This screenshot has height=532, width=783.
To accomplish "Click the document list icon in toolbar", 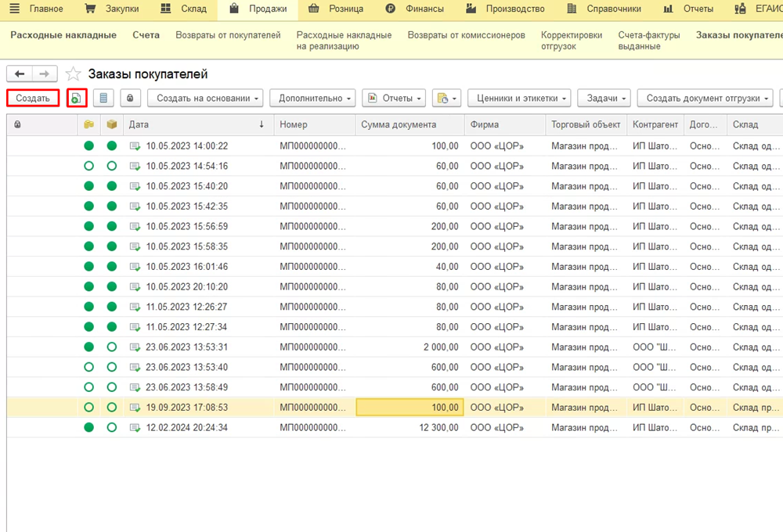I will click(103, 99).
